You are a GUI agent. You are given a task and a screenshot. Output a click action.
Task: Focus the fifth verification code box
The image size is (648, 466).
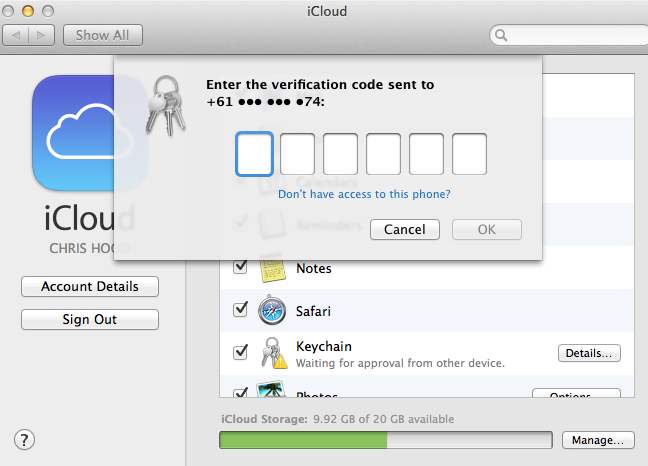pos(426,154)
